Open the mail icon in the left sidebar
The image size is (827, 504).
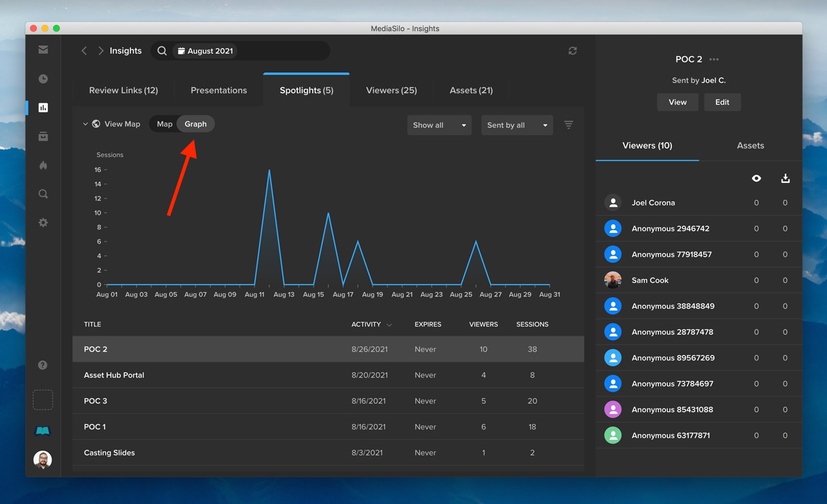[x=43, y=49]
